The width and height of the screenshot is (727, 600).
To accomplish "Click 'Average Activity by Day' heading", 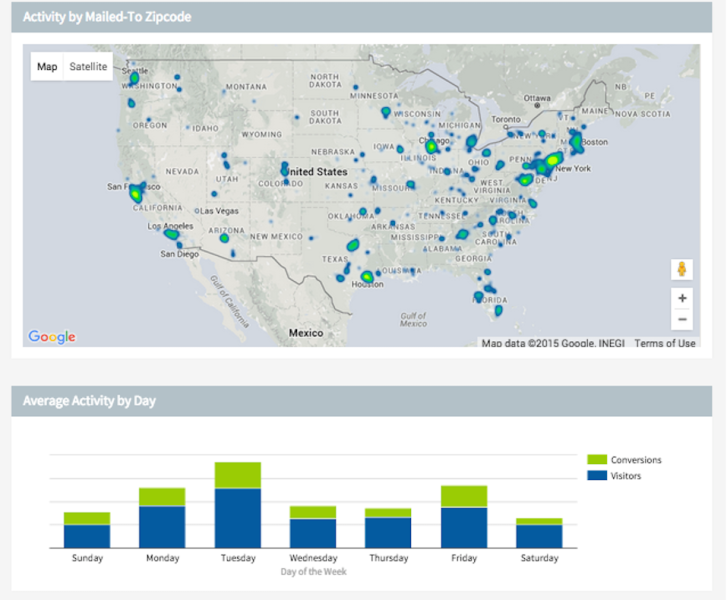I will pyautogui.click(x=89, y=401).
